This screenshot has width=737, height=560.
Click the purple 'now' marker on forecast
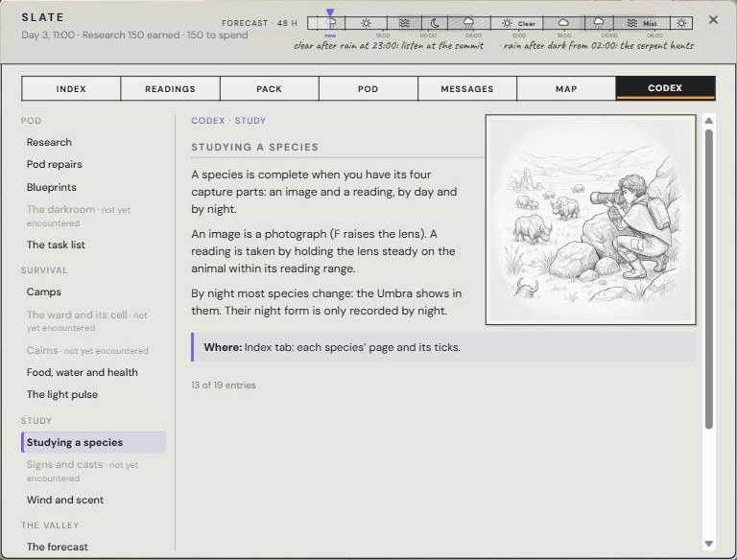(330, 12)
